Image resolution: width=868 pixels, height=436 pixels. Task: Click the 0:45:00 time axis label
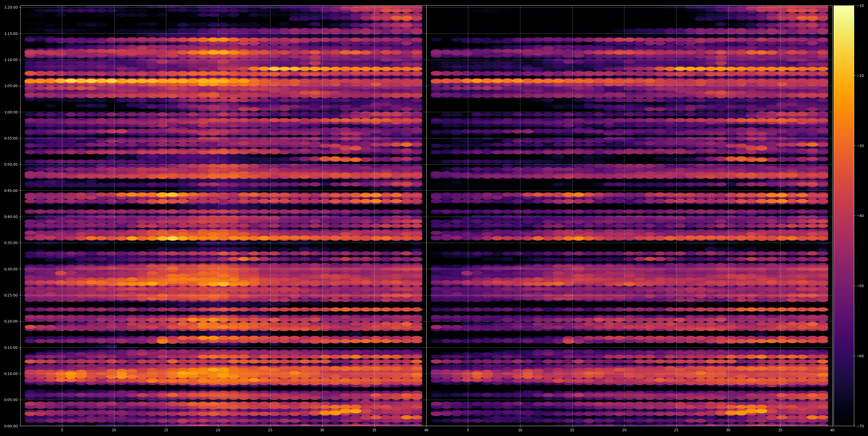(11, 191)
